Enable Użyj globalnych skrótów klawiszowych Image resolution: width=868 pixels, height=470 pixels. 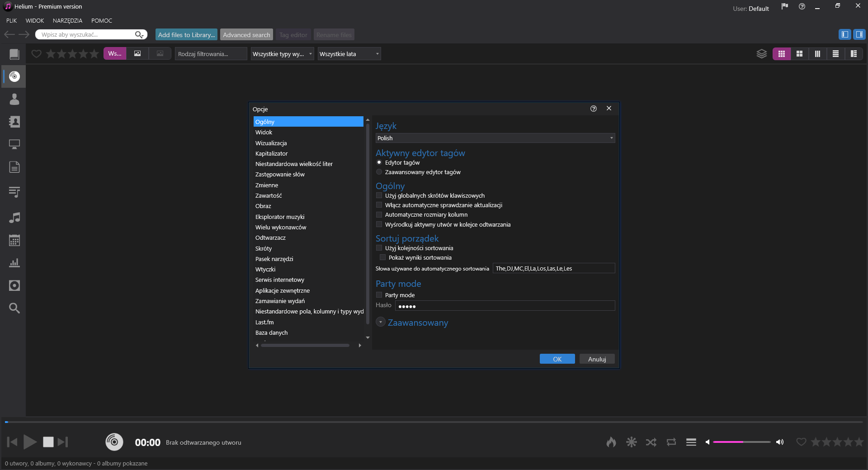pyautogui.click(x=379, y=195)
